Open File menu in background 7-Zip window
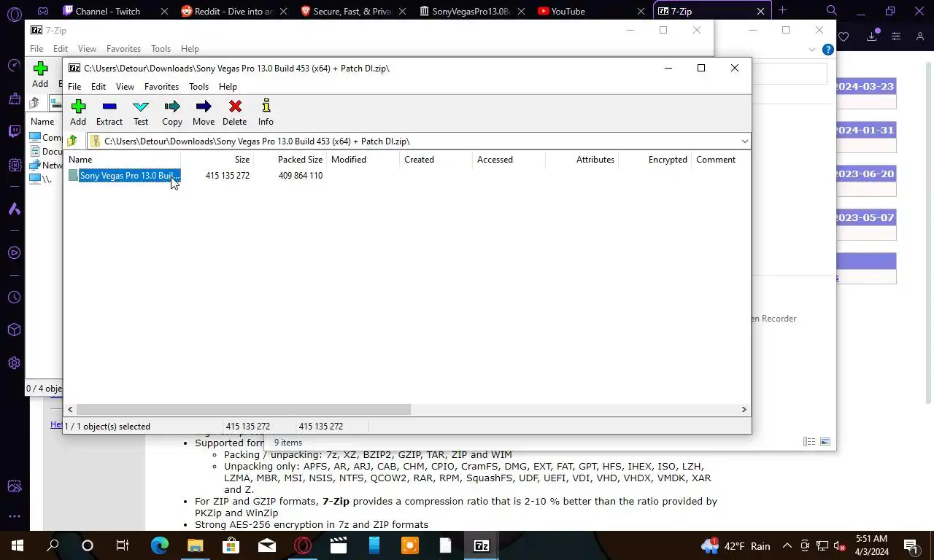This screenshot has width=934, height=560. [x=36, y=49]
